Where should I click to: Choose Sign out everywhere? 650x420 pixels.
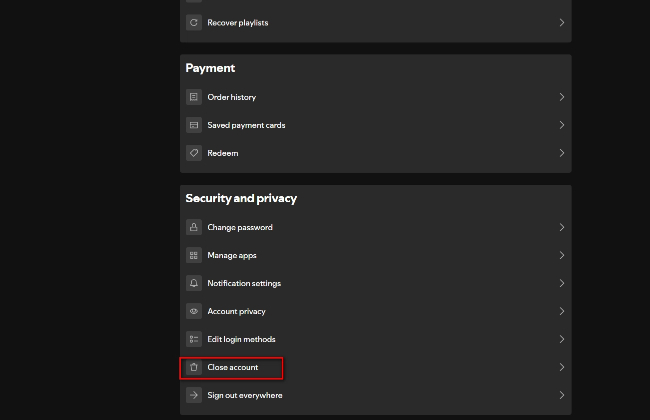(376, 395)
